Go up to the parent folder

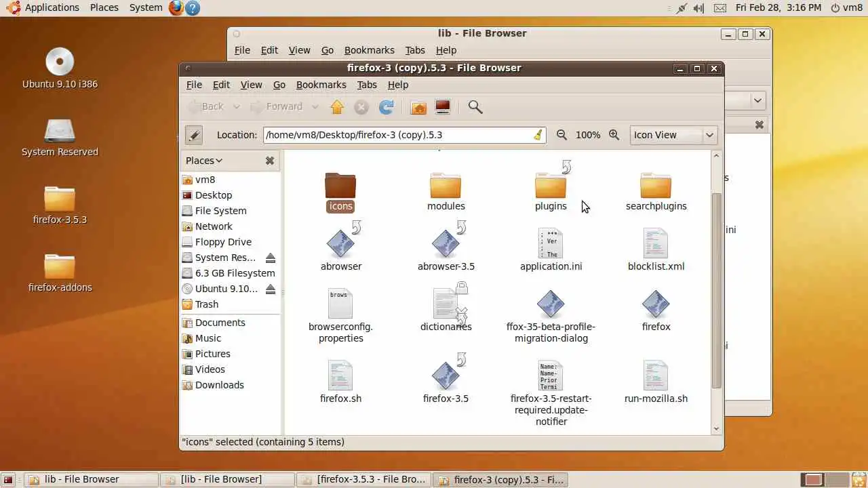tap(337, 106)
